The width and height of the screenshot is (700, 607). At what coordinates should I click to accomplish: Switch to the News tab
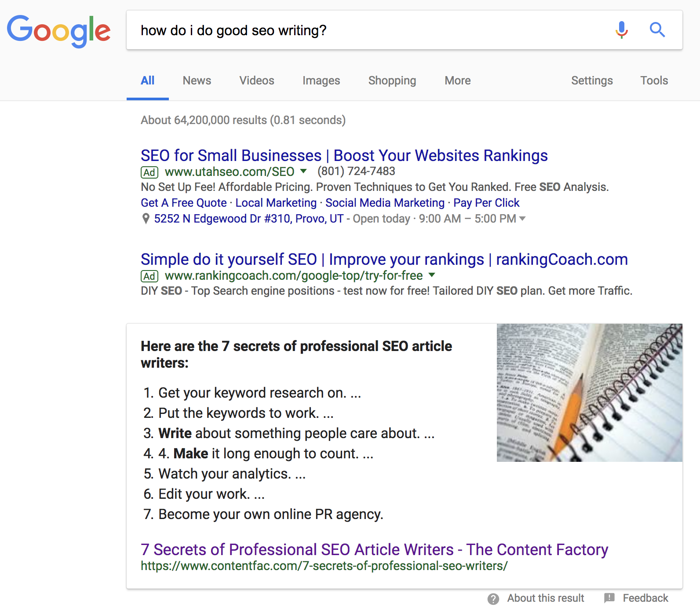click(197, 80)
